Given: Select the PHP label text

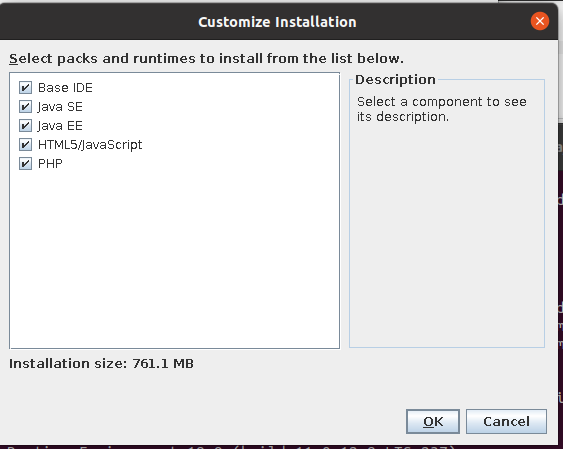Looking at the screenshot, I should click(50, 164).
